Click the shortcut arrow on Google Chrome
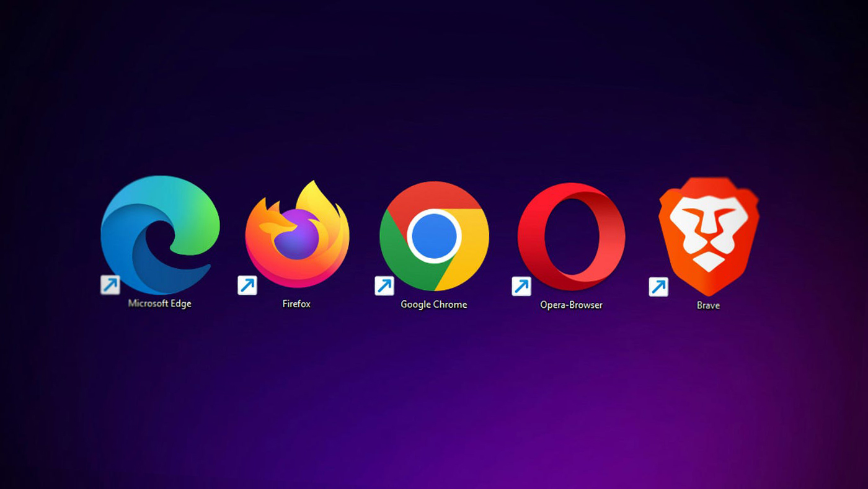The width and height of the screenshot is (868, 489). [x=384, y=286]
